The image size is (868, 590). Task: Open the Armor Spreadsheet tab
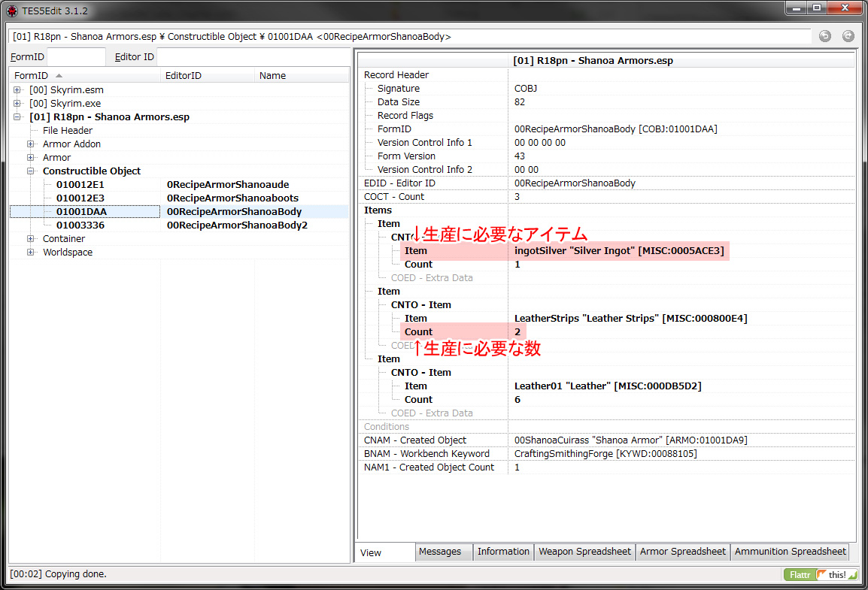pos(682,552)
